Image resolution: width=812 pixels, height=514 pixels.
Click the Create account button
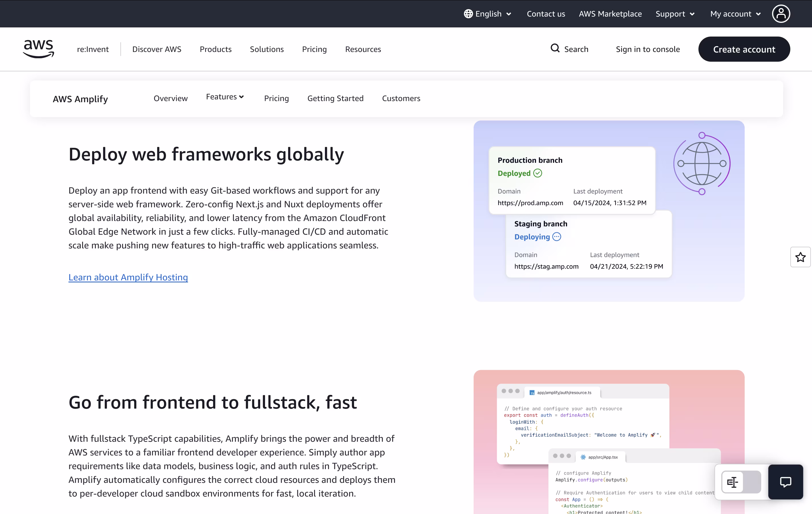tap(744, 49)
